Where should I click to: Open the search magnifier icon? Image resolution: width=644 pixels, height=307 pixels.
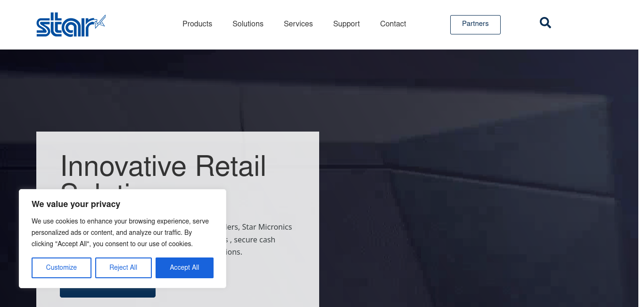coord(545,23)
